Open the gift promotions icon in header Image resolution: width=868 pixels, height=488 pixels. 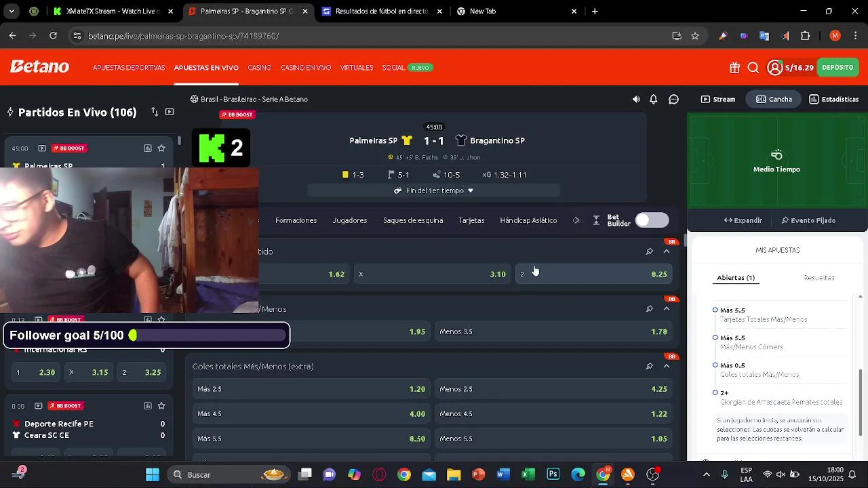[x=734, y=68]
